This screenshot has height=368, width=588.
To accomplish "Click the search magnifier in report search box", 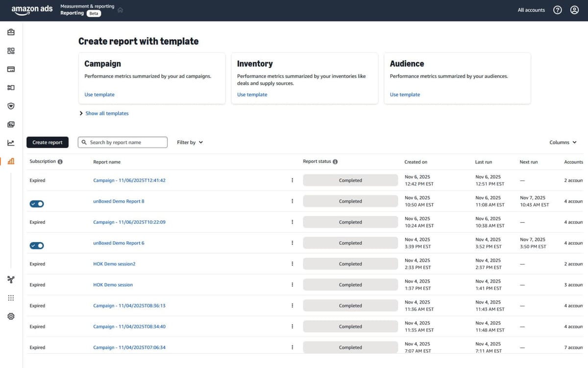I will (84, 142).
